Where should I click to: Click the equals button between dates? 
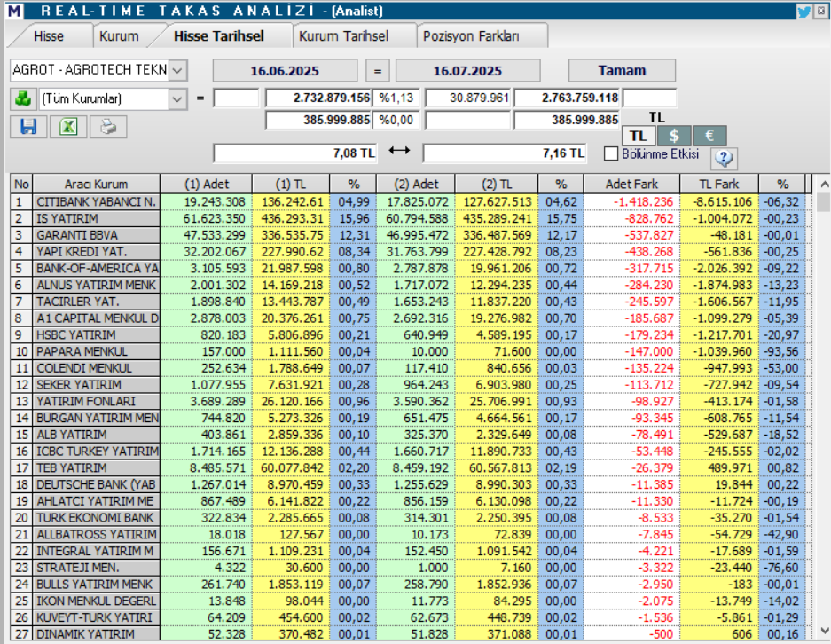pos(377,70)
